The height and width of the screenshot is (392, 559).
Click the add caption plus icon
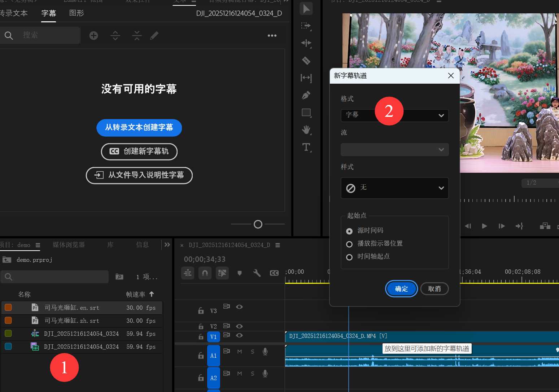tap(93, 35)
